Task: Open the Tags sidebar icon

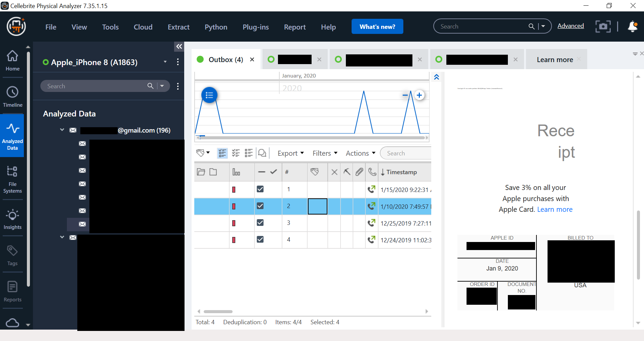Action: [x=12, y=255]
